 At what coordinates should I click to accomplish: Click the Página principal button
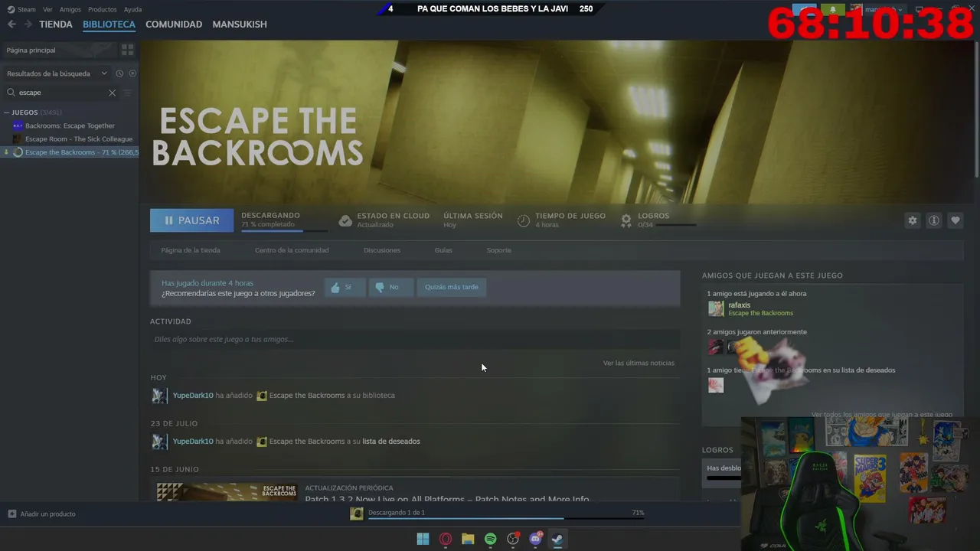point(60,50)
